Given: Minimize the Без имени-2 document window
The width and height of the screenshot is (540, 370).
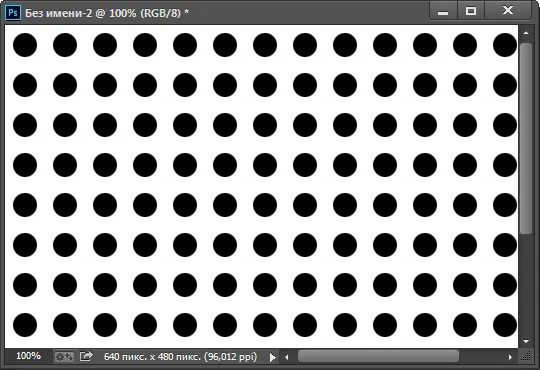Looking at the screenshot, I should [x=443, y=11].
